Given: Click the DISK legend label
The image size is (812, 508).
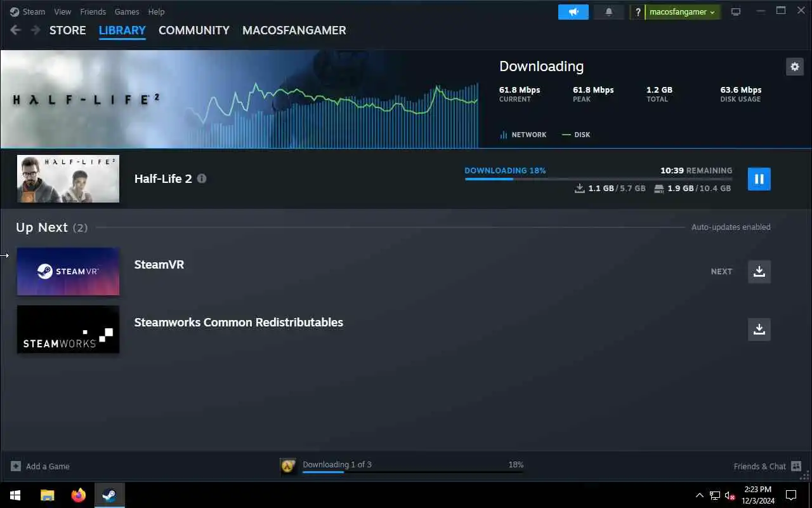Looking at the screenshot, I should [582, 135].
